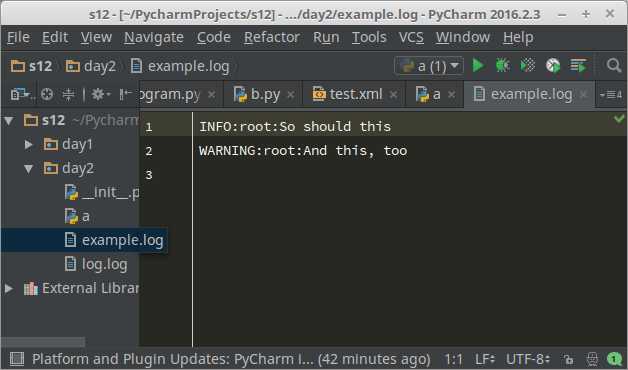Screen dimensions: 628x370
Task: Open the View menu
Action: point(96,37)
